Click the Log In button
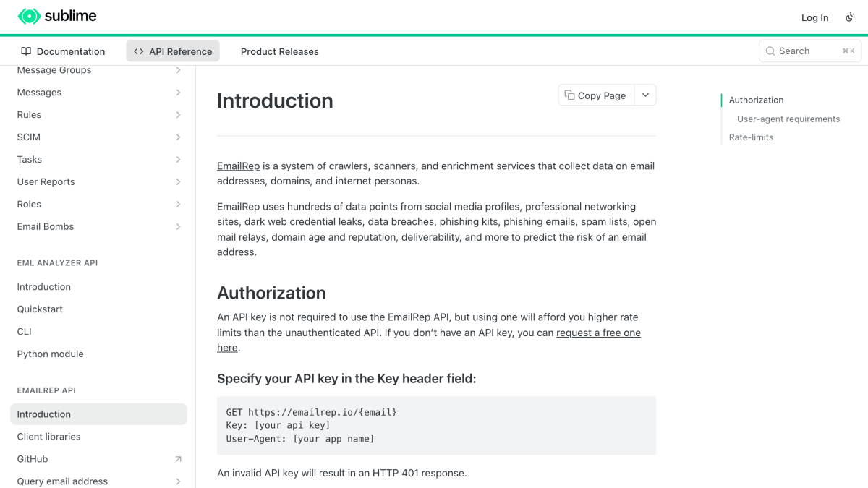The width and height of the screenshot is (868, 488). point(814,17)
